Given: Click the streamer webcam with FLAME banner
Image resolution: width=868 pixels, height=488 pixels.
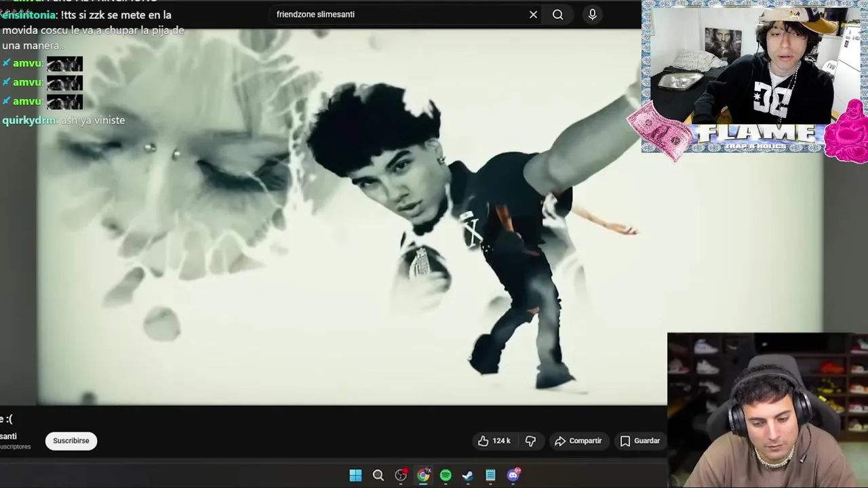Looking at the screenshot, I should (754, 76).
